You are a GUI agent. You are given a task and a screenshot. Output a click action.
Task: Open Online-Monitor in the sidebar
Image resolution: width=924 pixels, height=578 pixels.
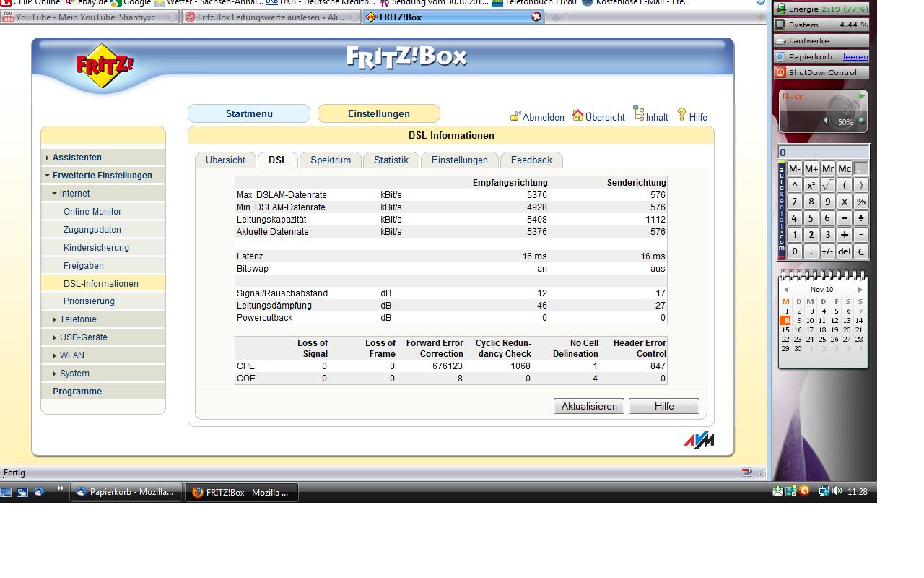[92, 212]
